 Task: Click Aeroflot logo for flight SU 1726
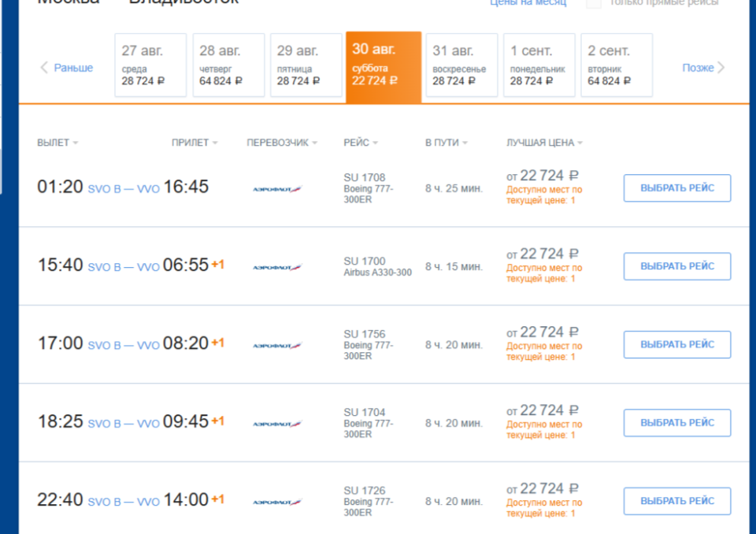(x=277, y=502)
